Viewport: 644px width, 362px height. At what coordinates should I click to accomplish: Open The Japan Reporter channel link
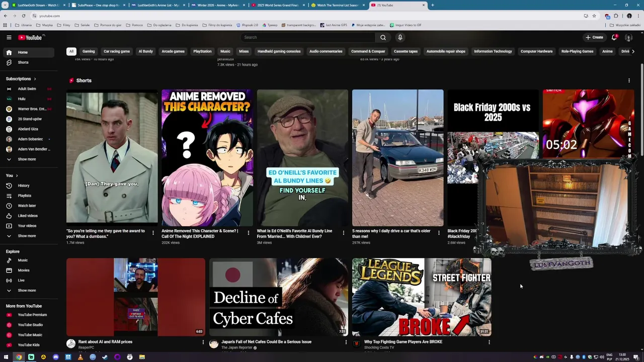[237, 347]
